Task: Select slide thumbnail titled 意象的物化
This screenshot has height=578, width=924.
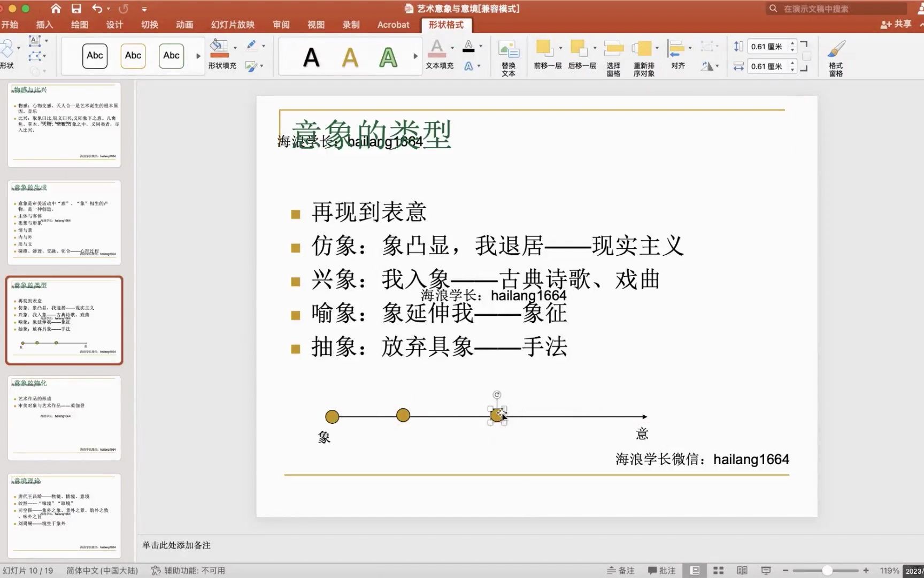Action: point(64,418)
